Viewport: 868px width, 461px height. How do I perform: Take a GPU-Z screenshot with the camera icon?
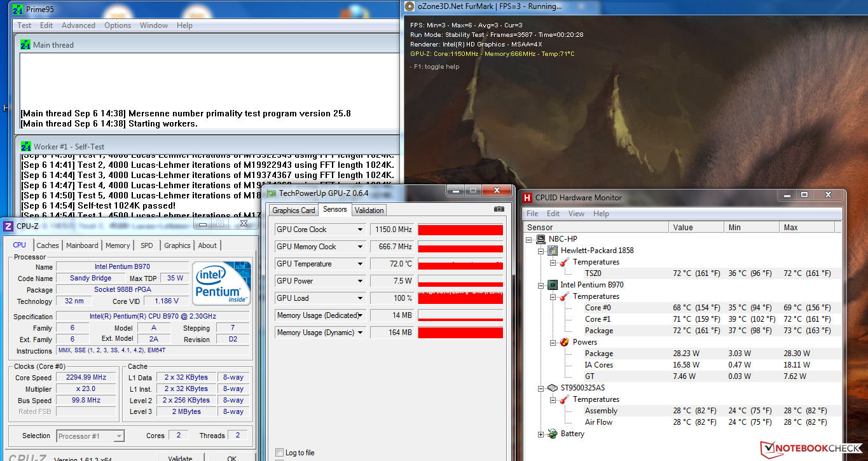click(499, 209)
